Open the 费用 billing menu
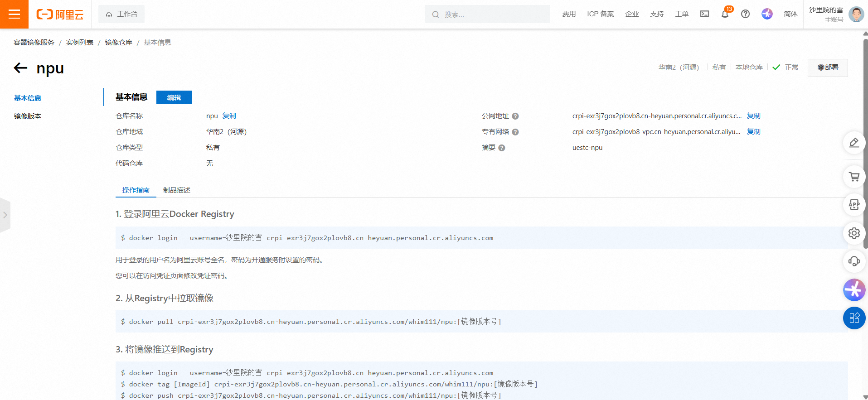Image resolution: width=868 pixels, height=400 pixels. tap(569, 14)
